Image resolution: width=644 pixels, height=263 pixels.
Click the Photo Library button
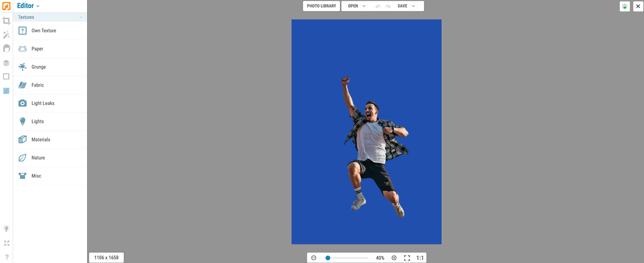point(321,6)
